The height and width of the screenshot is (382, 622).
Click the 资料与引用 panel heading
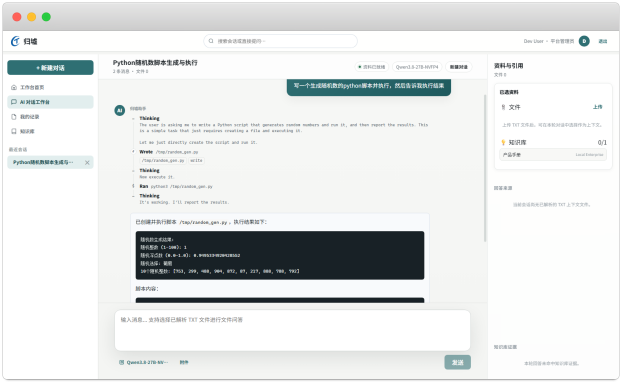[509, 66]
